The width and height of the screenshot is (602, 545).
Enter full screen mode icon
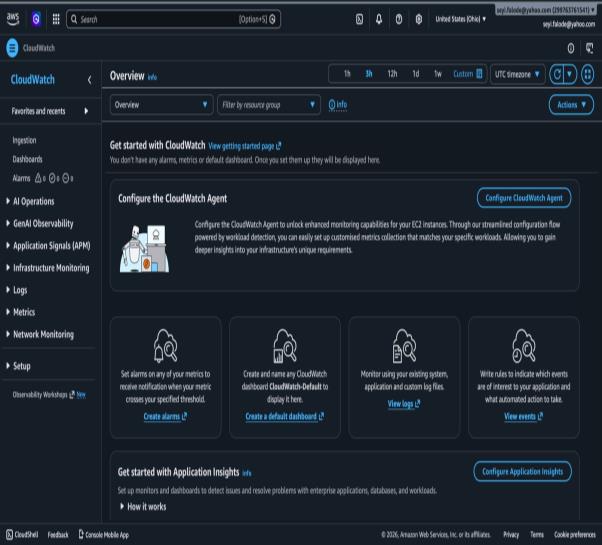coord(588,74)
